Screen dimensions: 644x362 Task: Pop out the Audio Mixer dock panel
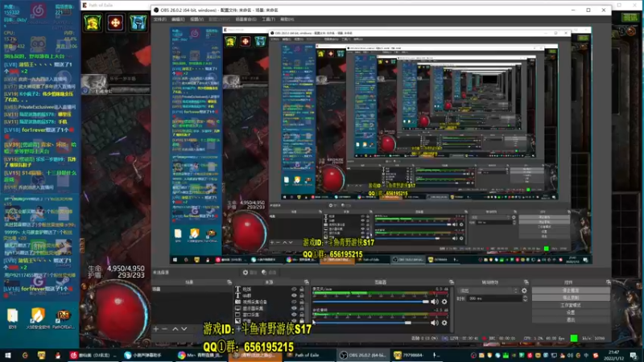tap(452, 282)
